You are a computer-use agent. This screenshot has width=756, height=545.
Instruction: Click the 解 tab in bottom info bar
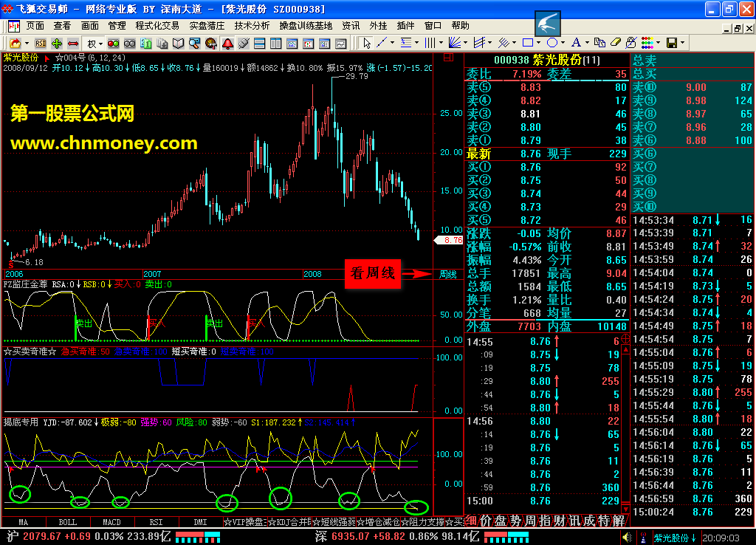coord(619,521)
